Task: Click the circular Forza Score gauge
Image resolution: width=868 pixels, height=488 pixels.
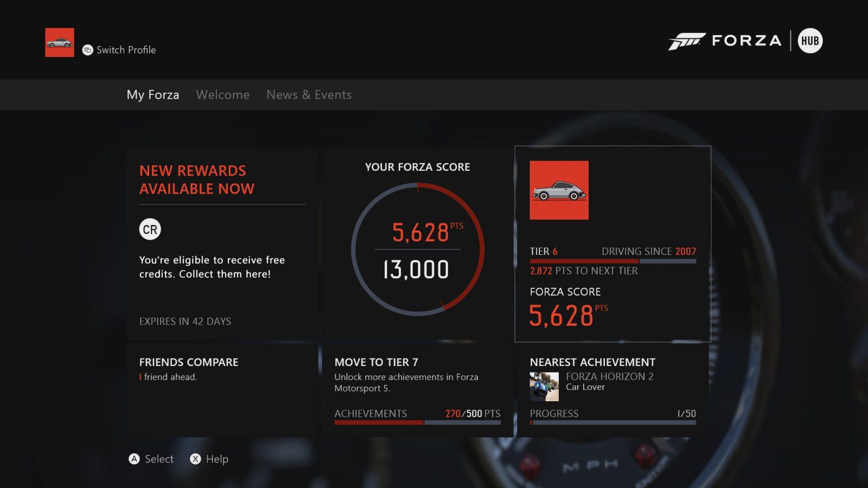Action: (x=417, y=249)
